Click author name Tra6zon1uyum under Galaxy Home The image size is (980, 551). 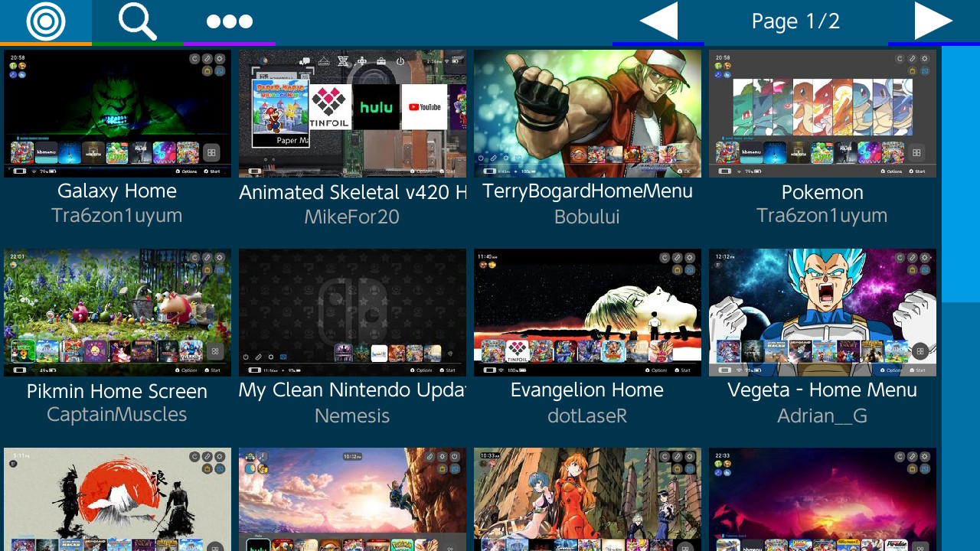[117, 217]
